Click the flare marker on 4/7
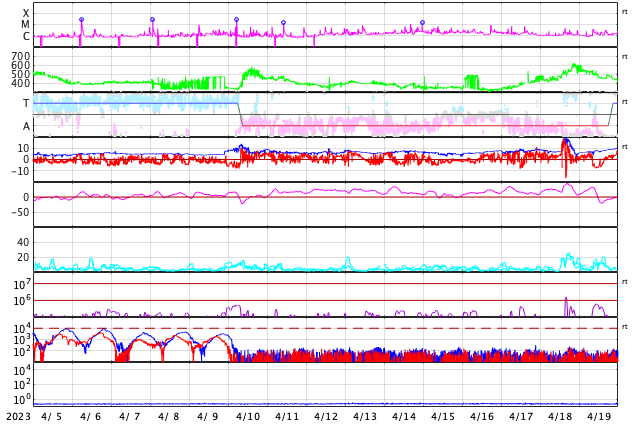This screenshot has height=424, width=634. (x=152, y=19)
